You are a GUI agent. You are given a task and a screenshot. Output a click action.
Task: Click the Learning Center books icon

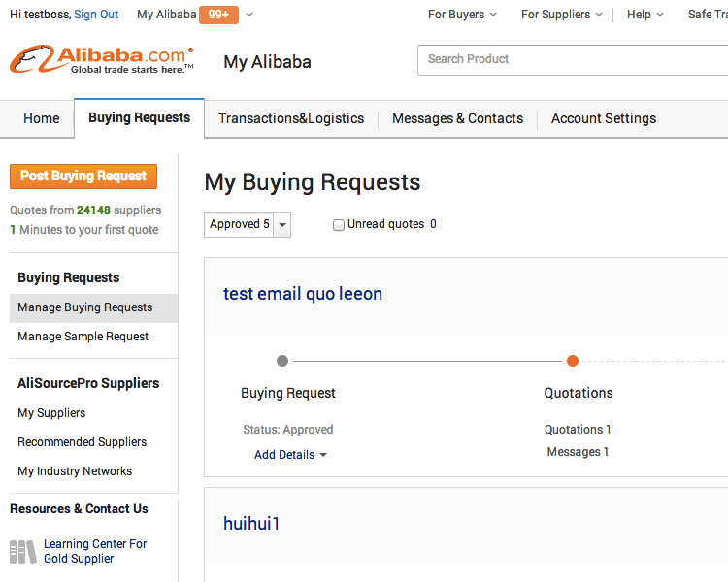click(22, 551)
